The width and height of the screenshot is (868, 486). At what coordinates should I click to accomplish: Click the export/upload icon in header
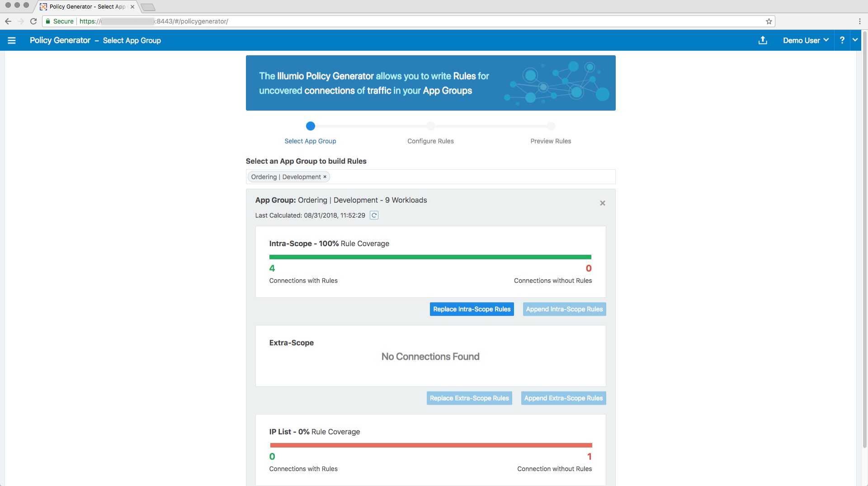pos(763,40)
